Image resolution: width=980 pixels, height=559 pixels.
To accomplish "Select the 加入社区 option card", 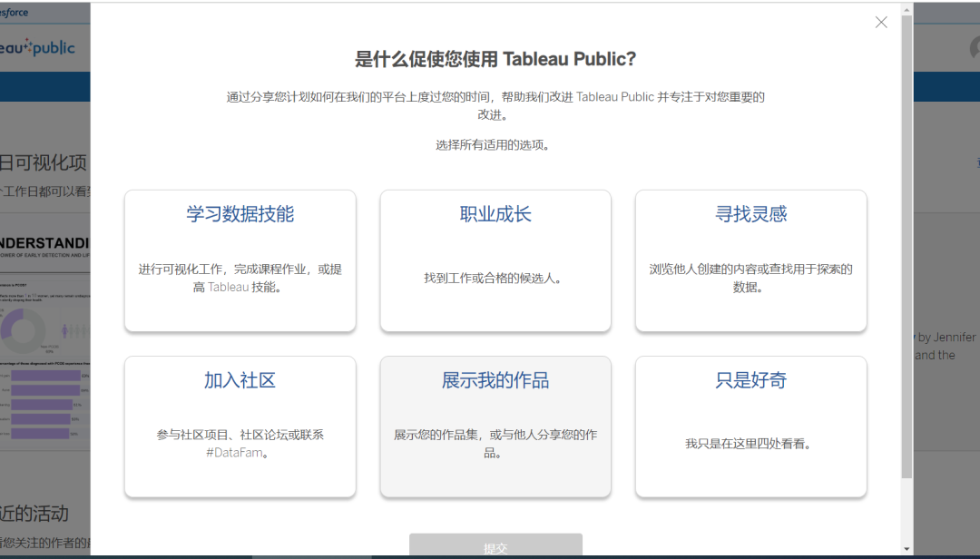I will pyautogui.click(x=240, y=427).
